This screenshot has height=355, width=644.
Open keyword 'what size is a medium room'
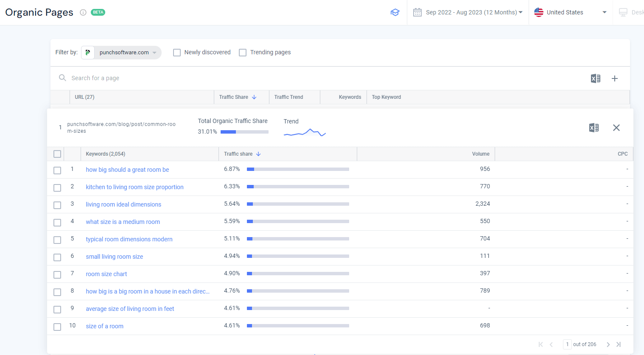pos(123,222)
